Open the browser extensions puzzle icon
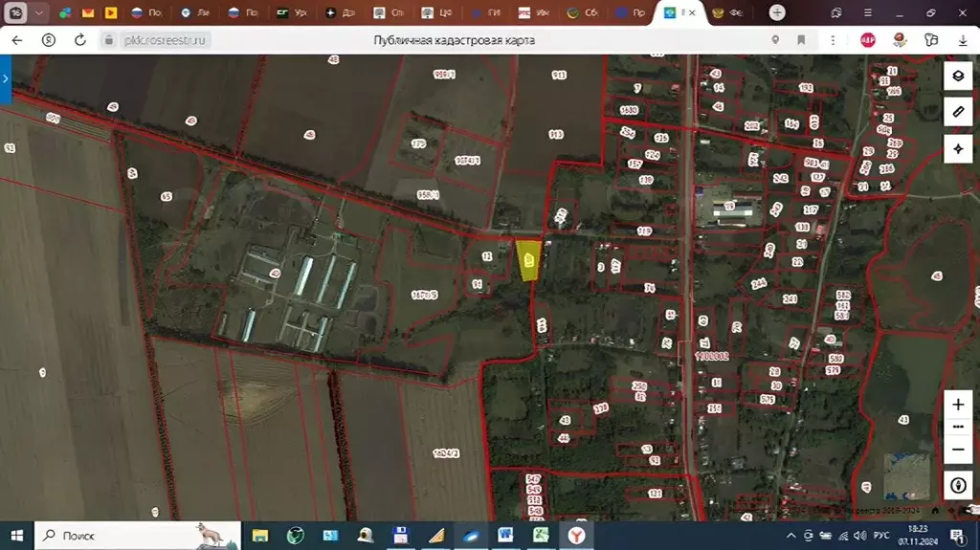This screenshot has height=550, width=980. tap(930, 40)
